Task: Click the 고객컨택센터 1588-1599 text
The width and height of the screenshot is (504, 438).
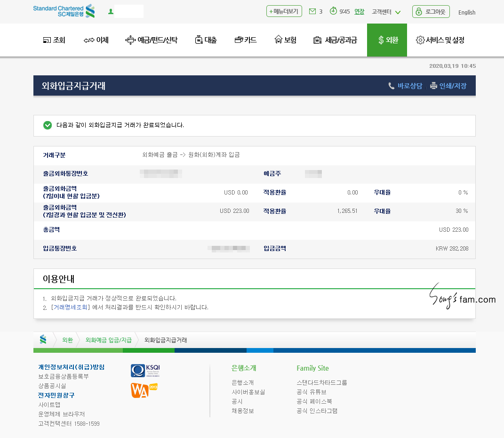Action: coord(69,424)
